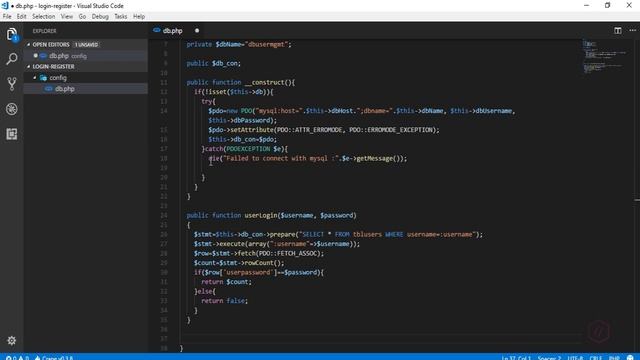The height and width of the screenshot is (360, 640).
Task: Click the Crane extension status bar item
Action: pyautogui.click(x=54, y=358)
